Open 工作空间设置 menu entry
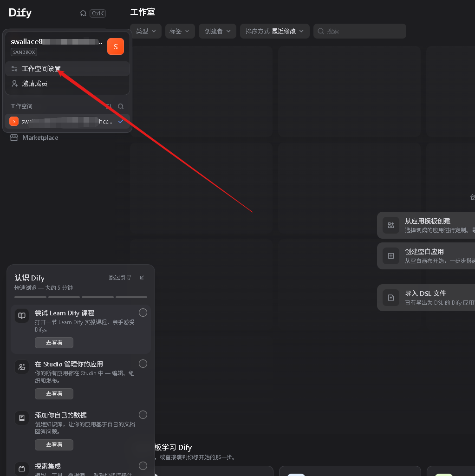The height and width of the screenshot is (476, 475). pyautogui.click(x=67, y=69)
